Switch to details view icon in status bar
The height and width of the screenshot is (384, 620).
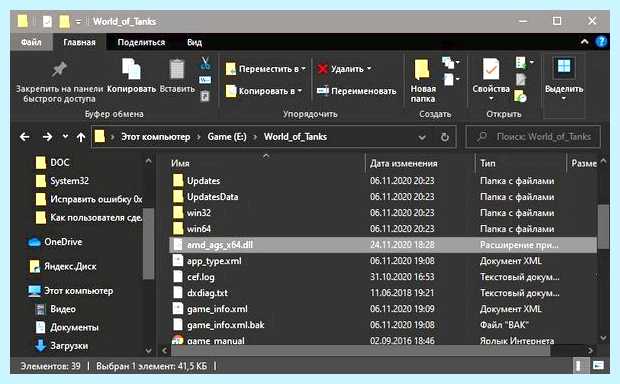(579, 365)
